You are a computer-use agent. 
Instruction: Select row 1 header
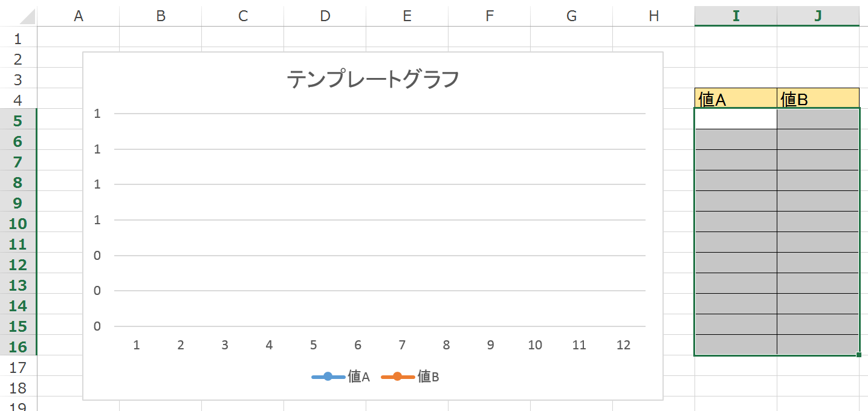[18, 37]
